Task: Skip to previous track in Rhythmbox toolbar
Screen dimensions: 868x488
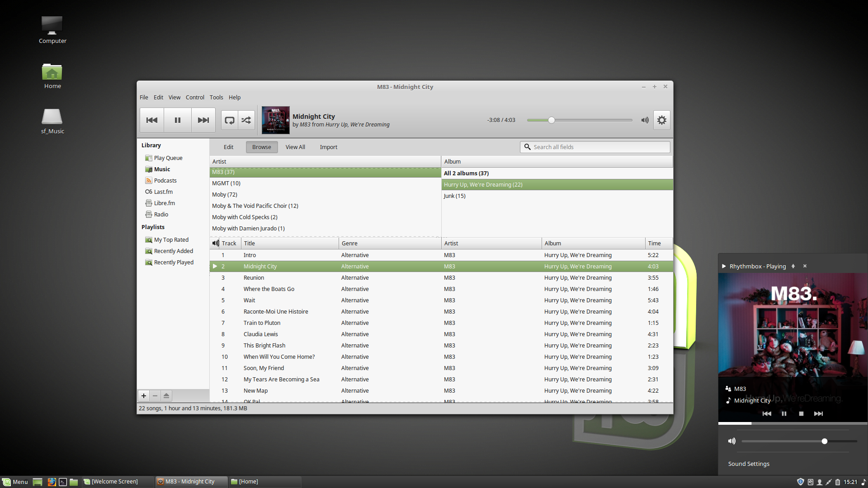Action: (x=152, y=120)
